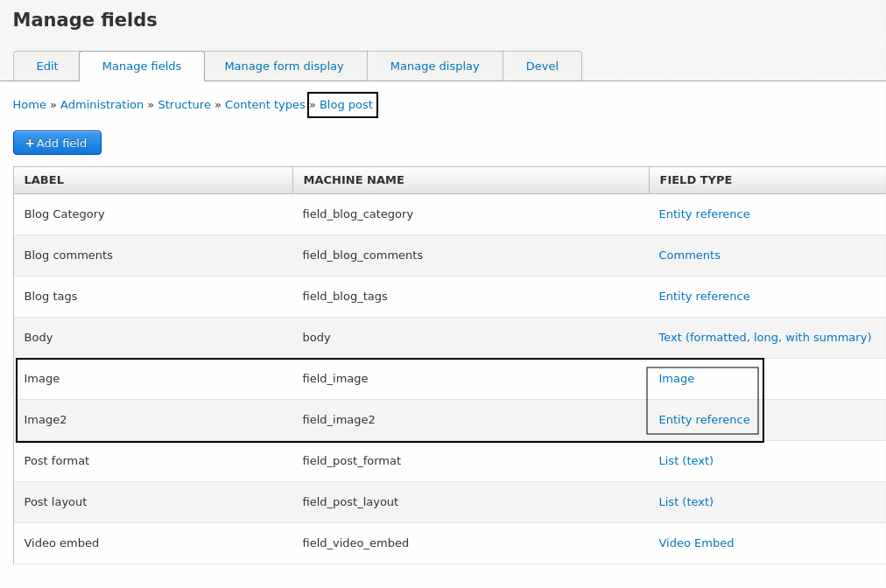
Task: Open List (text) link for Post format
Action: tap(686, 460)
